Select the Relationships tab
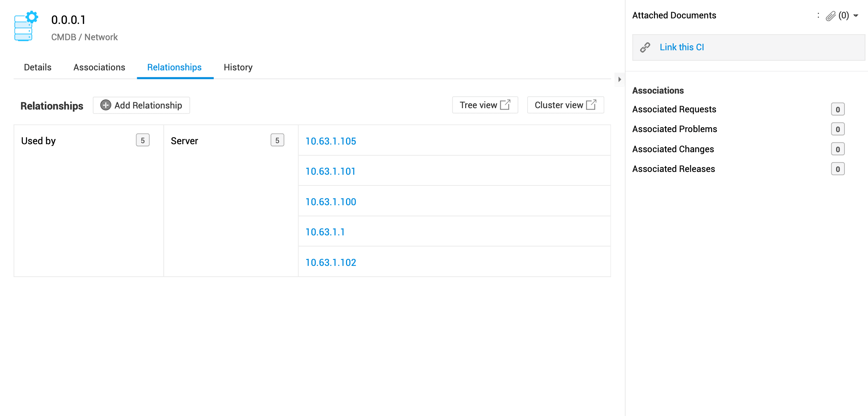Image resolution: width=868 pixels, height=416 pixels. (x=174, y=67)
